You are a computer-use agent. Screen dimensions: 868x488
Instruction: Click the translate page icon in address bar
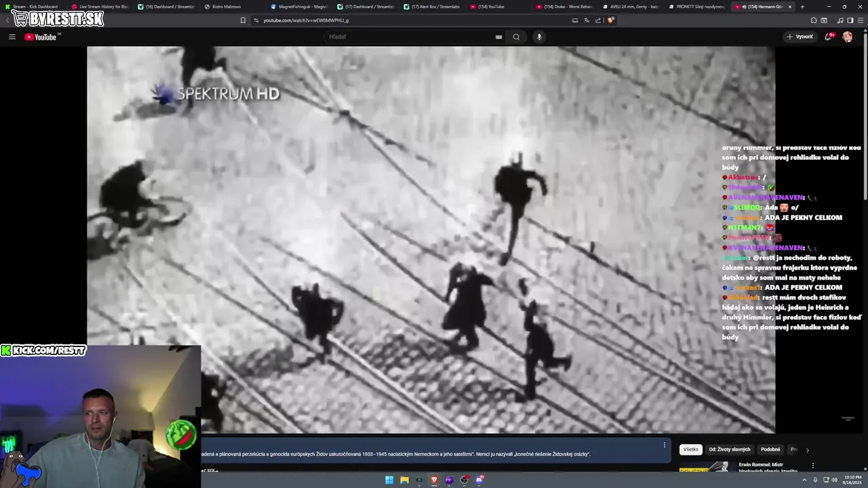click(x=587, y=20)
